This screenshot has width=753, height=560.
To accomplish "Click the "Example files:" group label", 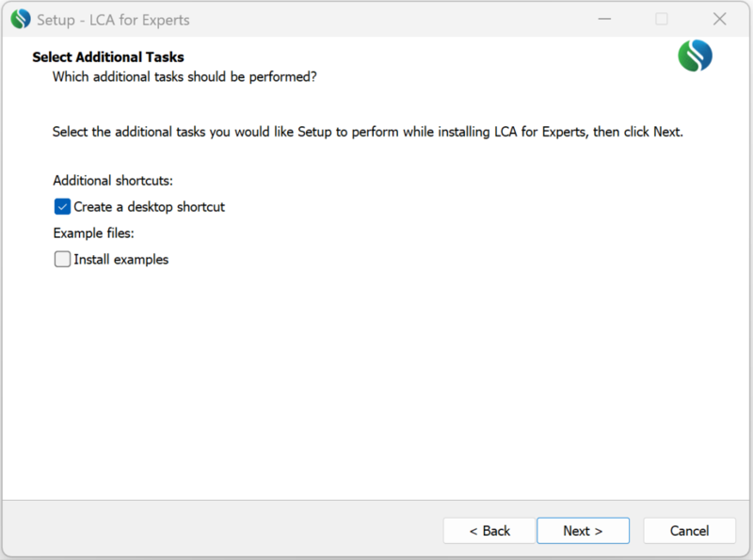I will (x=93, y=233).
